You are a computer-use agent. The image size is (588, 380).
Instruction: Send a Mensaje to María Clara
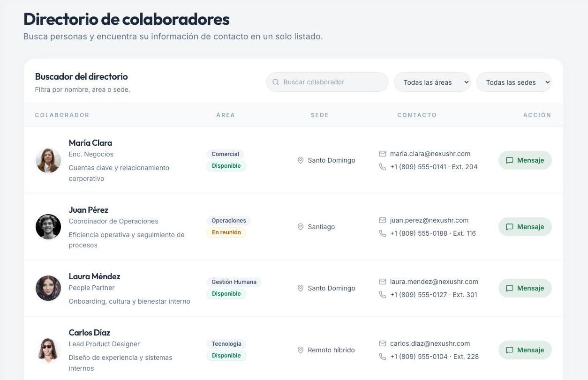click(525, 160)
